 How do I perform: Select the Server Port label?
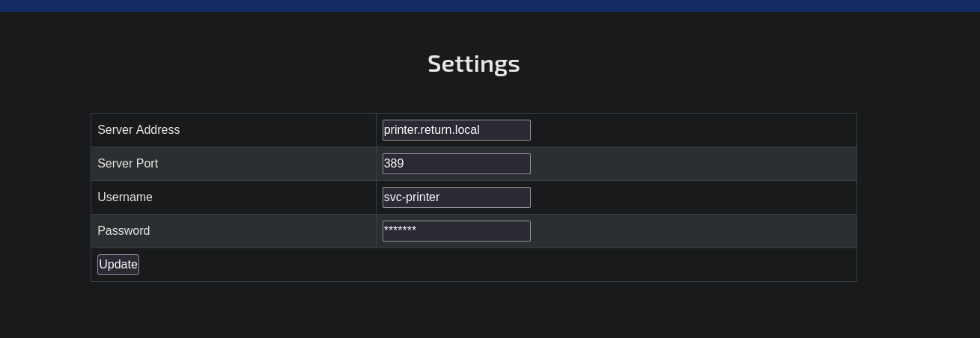point(127,164)
